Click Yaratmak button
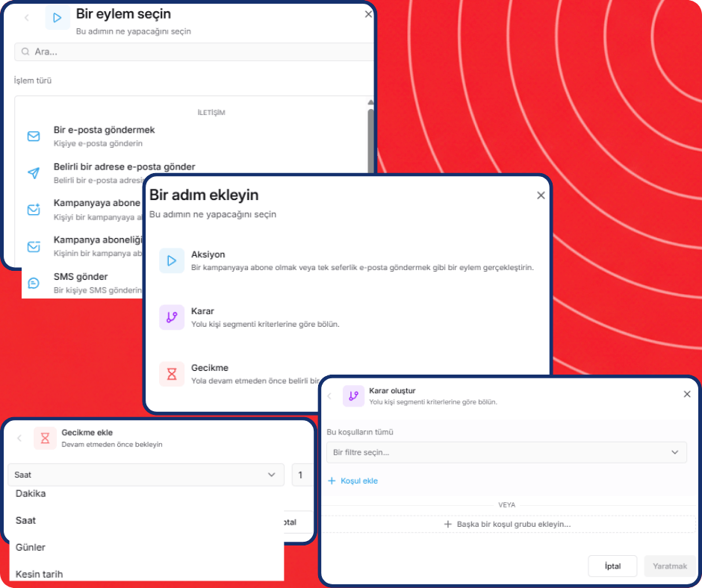702x588 pixels. (669, 566)
